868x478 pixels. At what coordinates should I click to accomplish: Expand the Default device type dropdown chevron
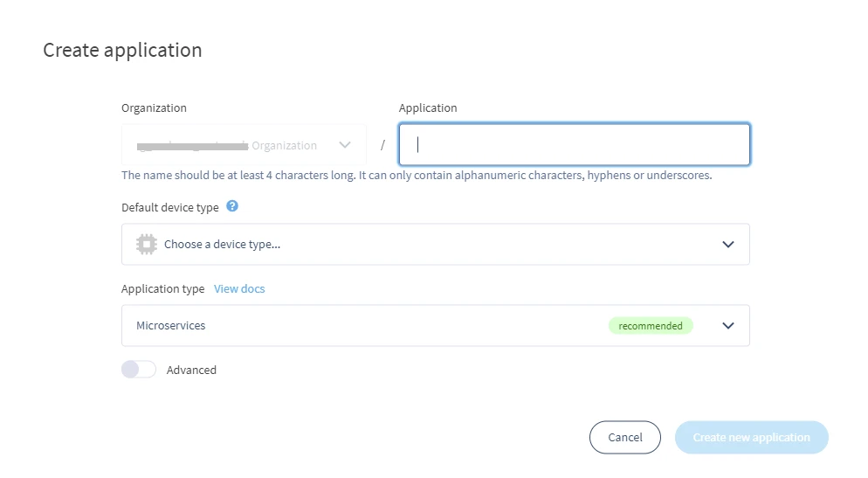728,245
